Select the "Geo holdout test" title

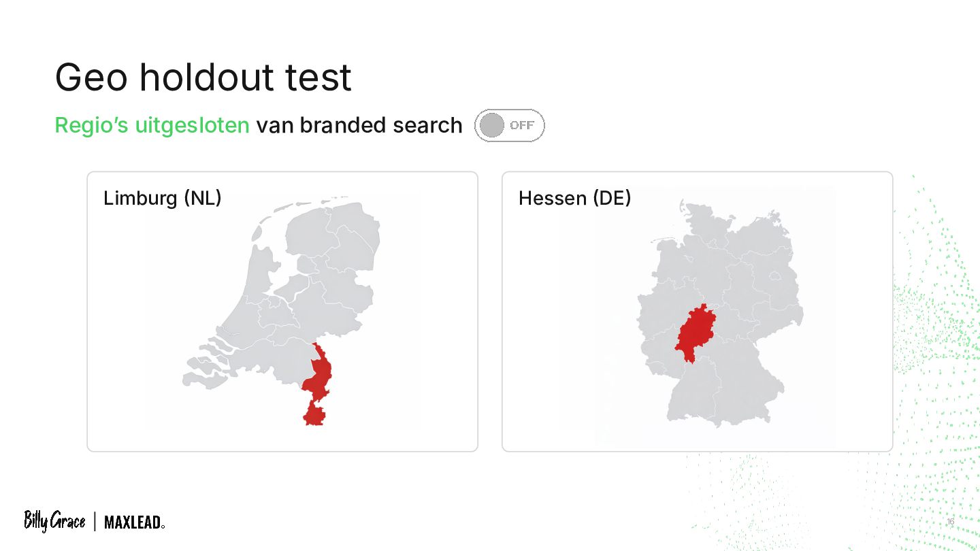(x=203, y=77)
